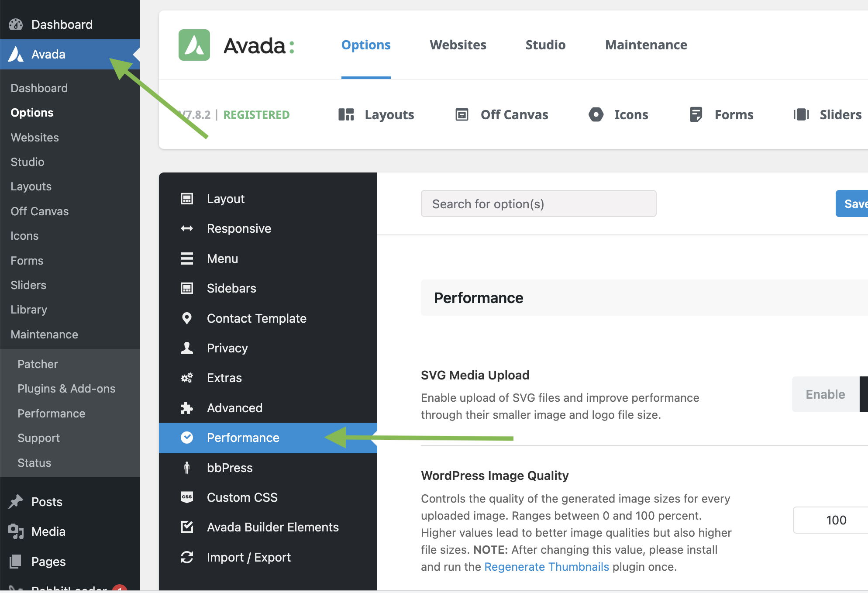
Task: Switch to the Websites tab
Action: [x=458, y=45]
